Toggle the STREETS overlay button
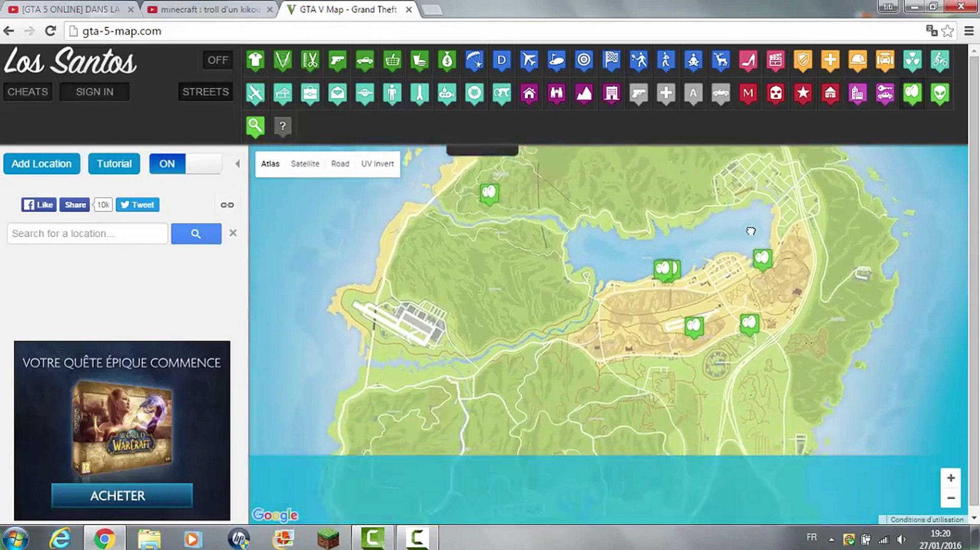 click(x=206, y=92)
